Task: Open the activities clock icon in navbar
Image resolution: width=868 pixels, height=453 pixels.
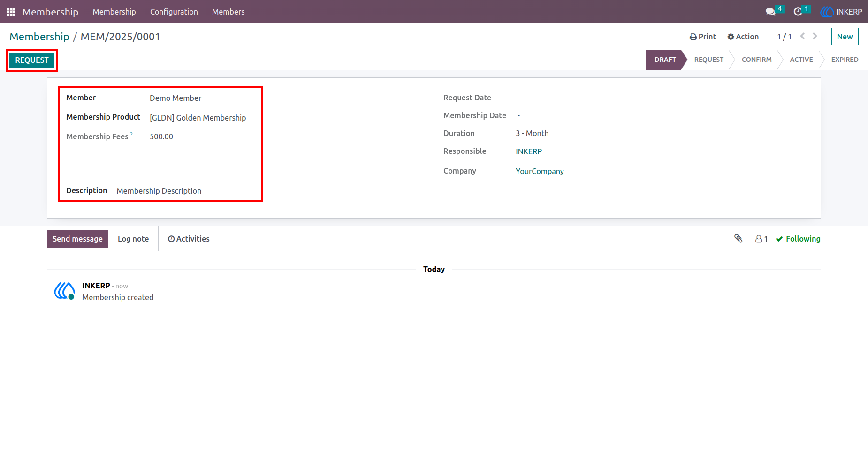Action: [798, 12]
